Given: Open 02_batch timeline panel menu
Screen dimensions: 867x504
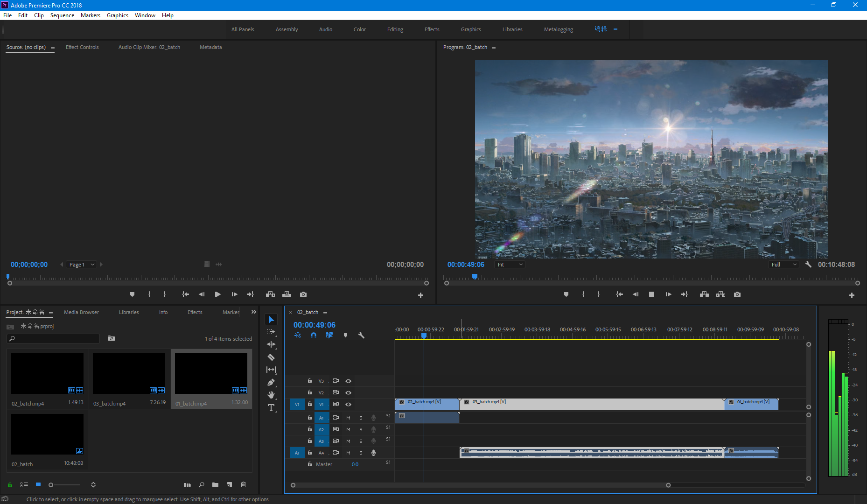Looking at the screenshot, I should (x=325, y=313).
